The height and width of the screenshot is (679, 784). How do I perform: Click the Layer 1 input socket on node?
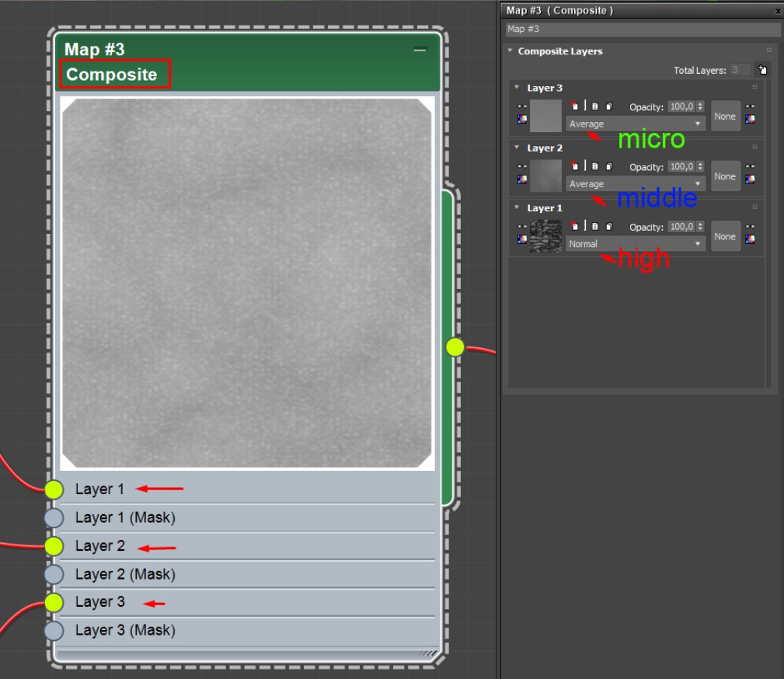(54, 489)
